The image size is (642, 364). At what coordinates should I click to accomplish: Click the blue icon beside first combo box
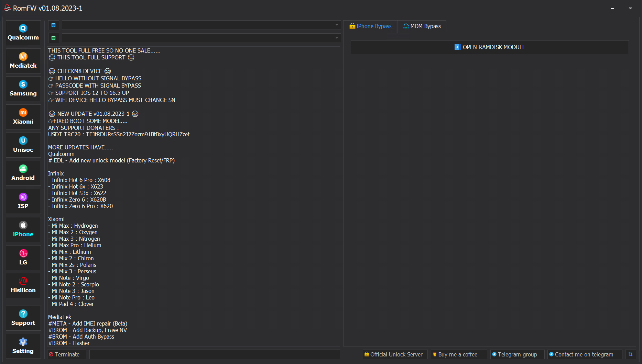pyautogui.click(x=54, y=25)
